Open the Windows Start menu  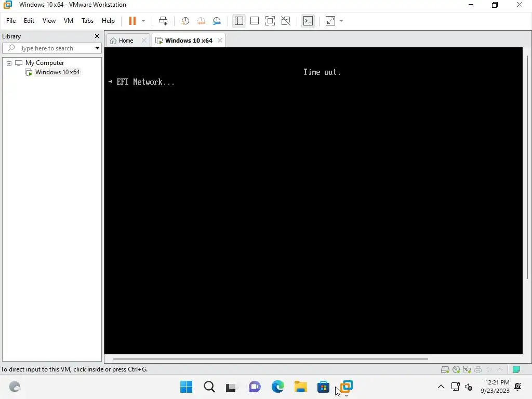(187, 387)
